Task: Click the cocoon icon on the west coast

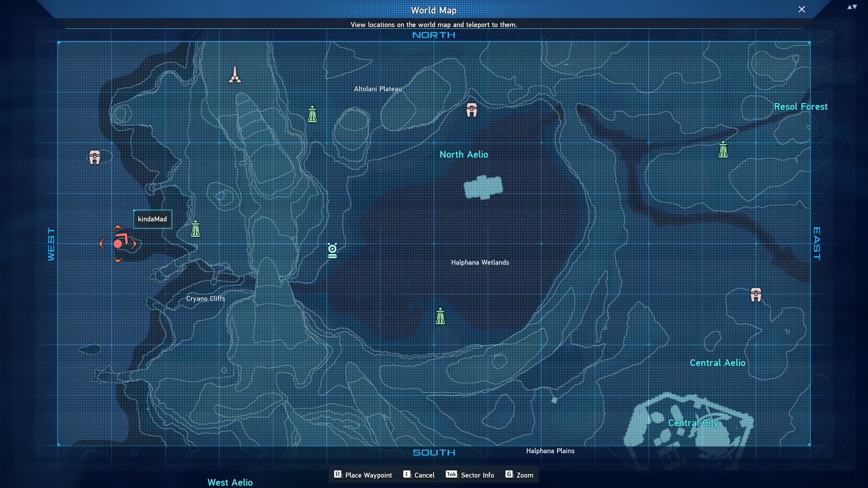Action: point(94,157)
